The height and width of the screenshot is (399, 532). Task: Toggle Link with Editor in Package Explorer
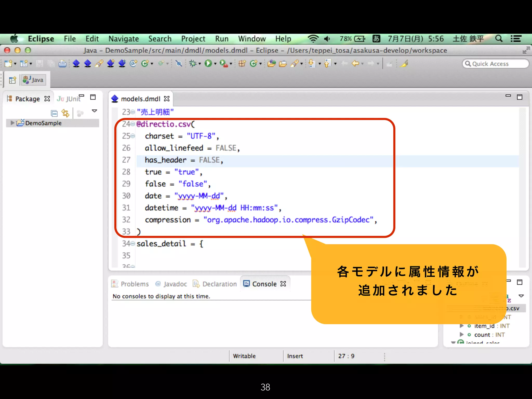pyautogui.click(x=65, y=113)
